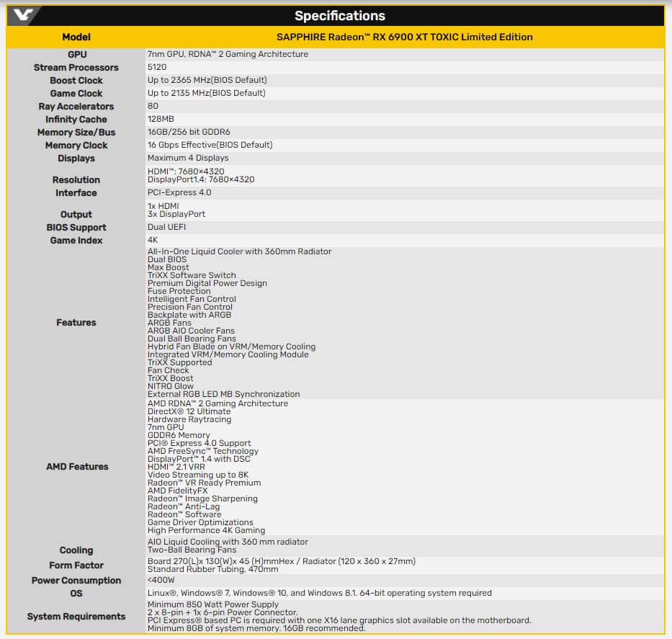Select the OS row label
672x639 pixels.
click(76, 594)
